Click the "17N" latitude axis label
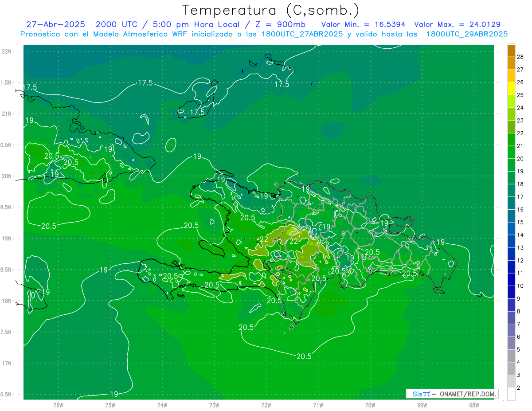532x411 pixels. click(x=8, y=363)
